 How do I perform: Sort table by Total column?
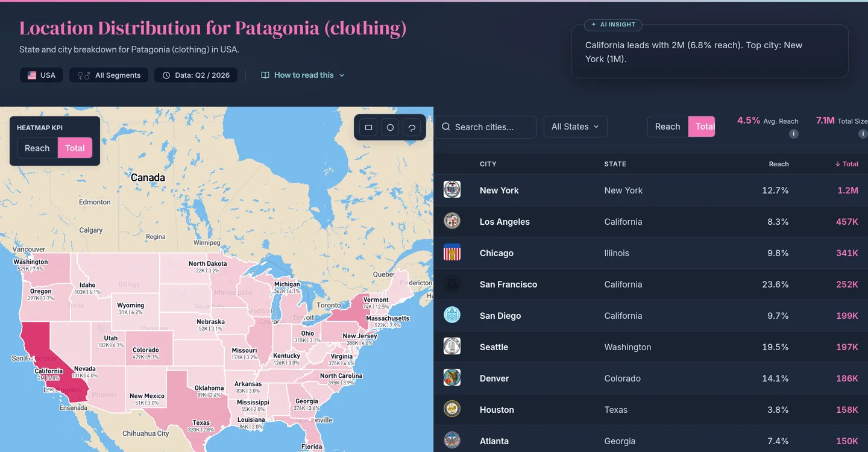[846, 164]
